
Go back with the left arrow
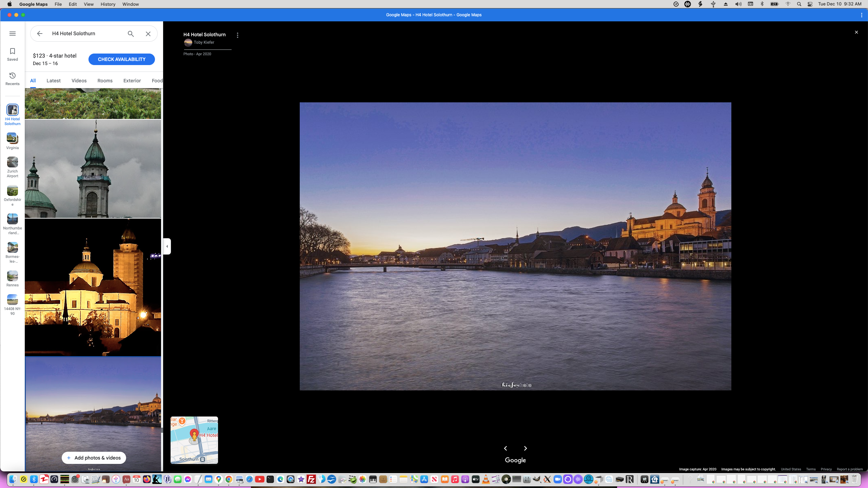pyautogui.click(x=40, y=34)
